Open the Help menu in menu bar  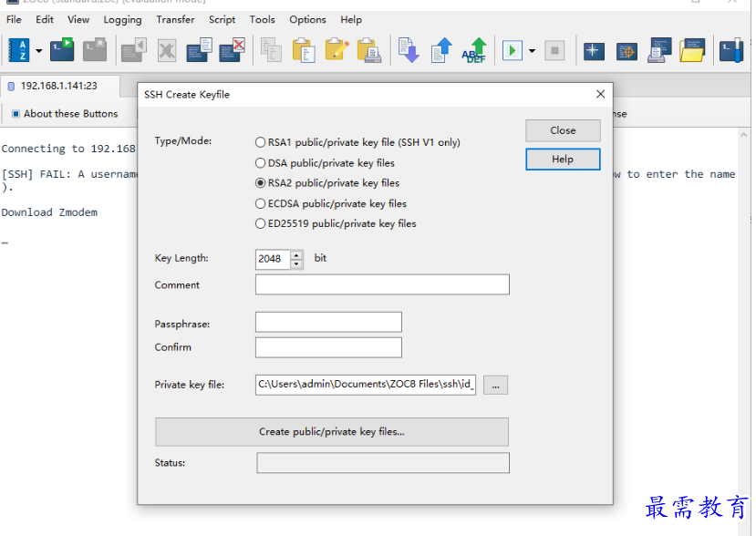tap(351, 20)
